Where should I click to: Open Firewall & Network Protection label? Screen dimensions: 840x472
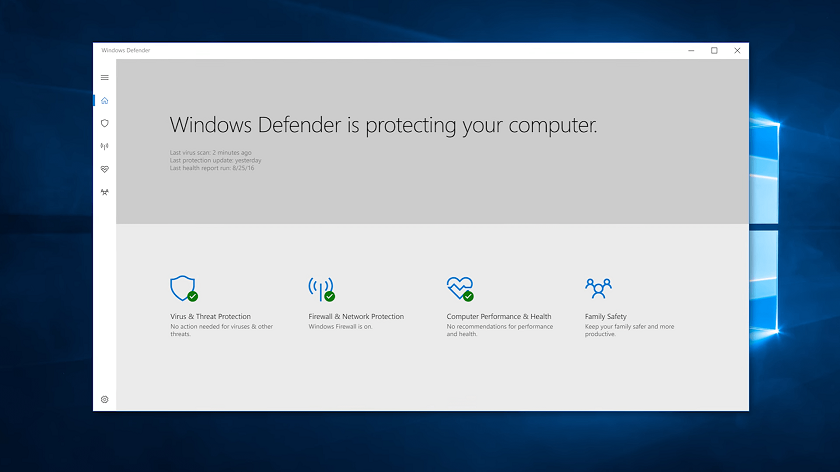click(356, 317)
